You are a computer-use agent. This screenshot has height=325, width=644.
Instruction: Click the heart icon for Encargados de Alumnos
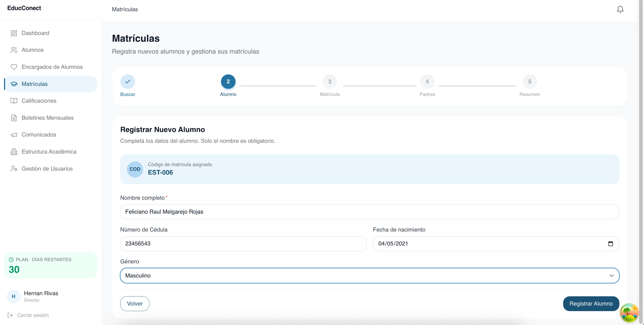14,67
